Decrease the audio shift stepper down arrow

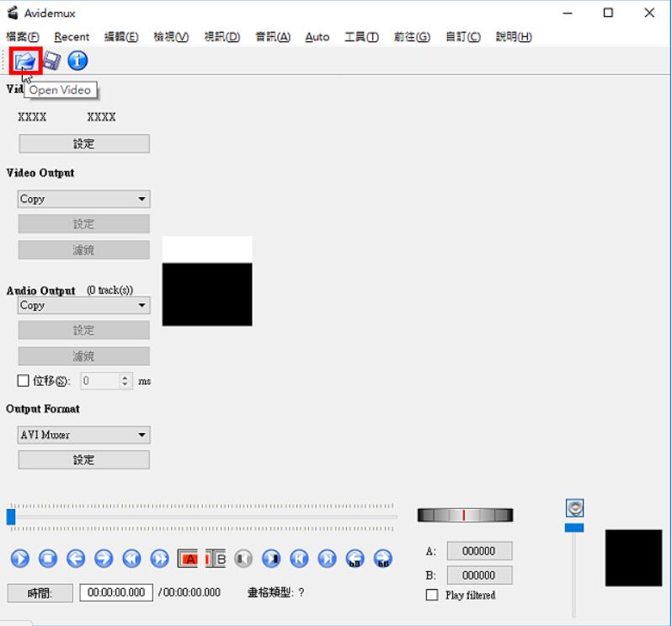pyautogui.click(x=125, y=384)
